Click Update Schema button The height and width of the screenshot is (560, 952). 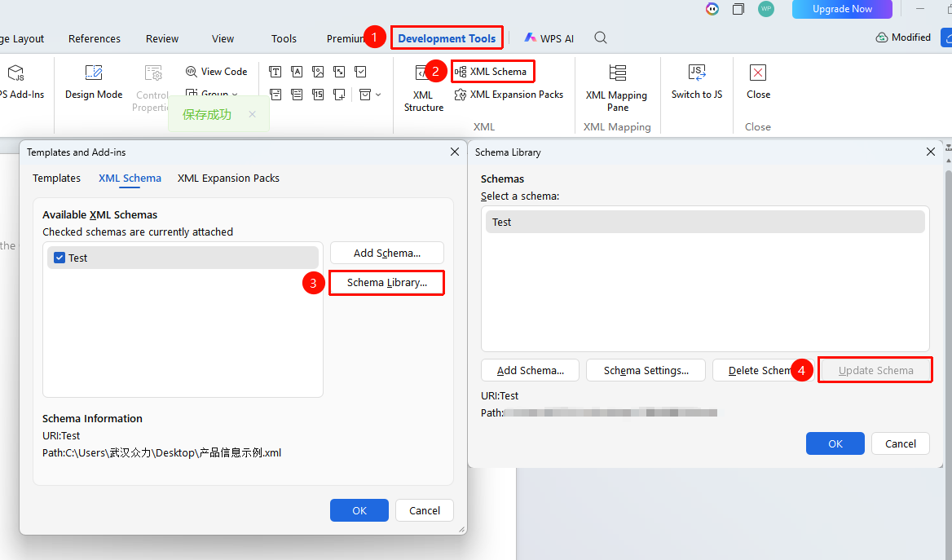(875, 370)
